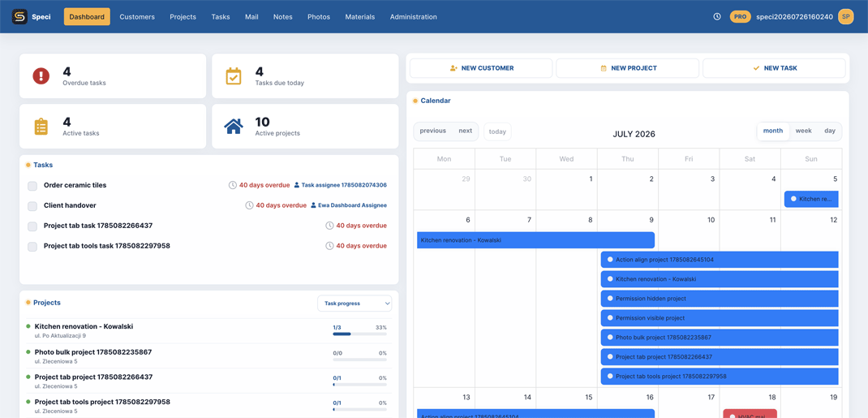Screen dimensions: 868x418
Task: Go to previous calendar month
Action: click(x=432, y=131)
